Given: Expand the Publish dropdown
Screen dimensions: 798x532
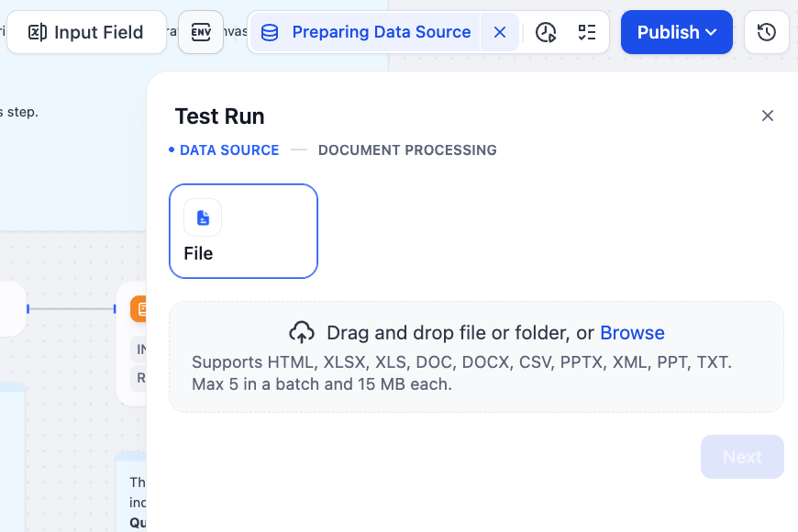Looking at the screenshot, I should [676, 32].
